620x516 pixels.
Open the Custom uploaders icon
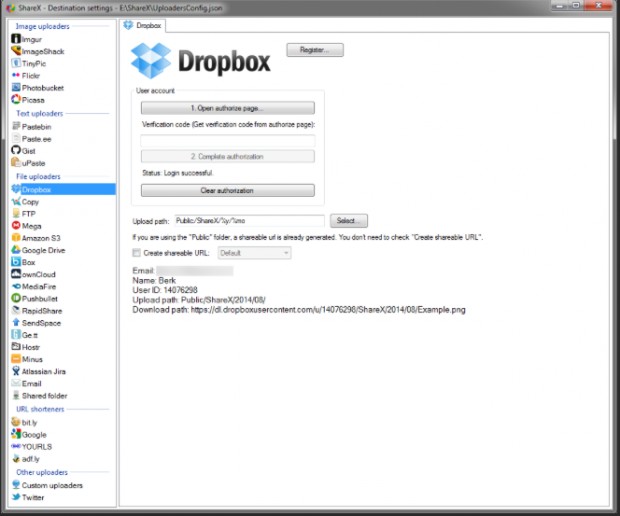(x=16, y=485)
